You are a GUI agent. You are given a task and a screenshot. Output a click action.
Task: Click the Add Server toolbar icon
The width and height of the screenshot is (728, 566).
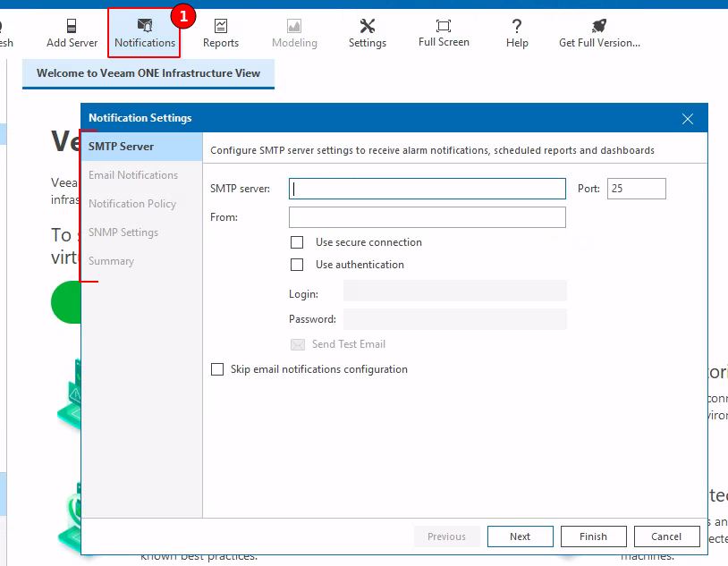72,26
